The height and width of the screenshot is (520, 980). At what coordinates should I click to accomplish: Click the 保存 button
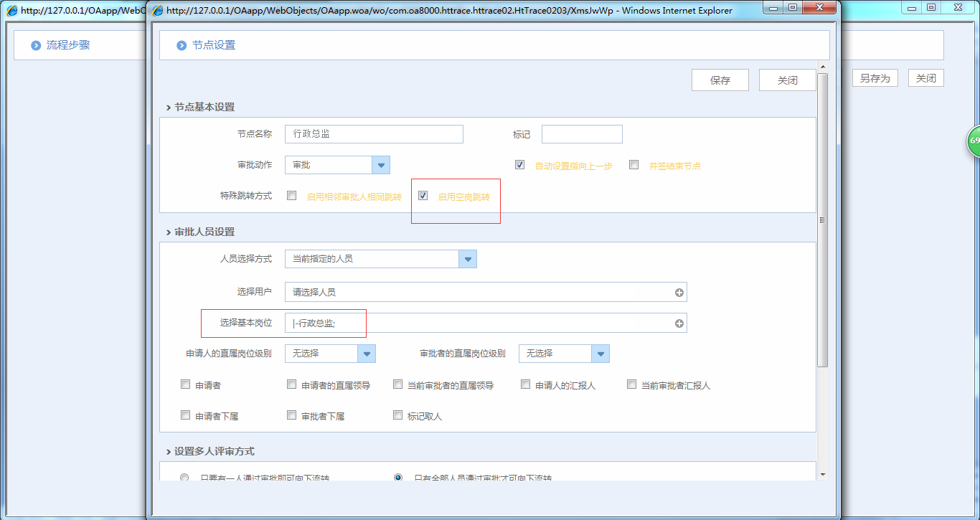point(720,80)
